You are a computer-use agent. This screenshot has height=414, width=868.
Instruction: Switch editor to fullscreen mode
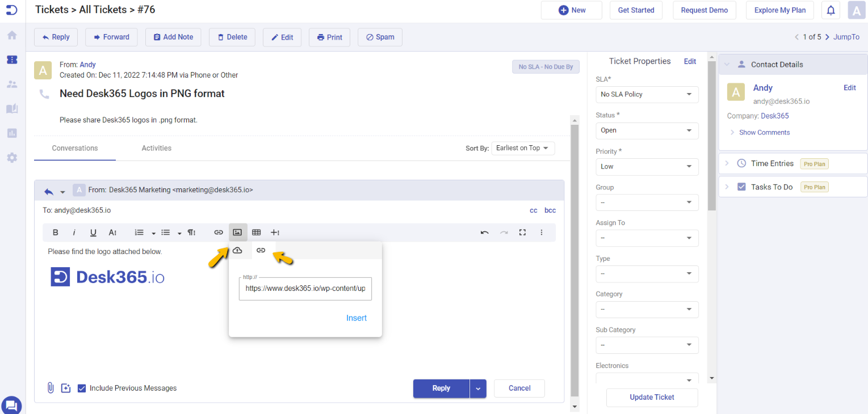523,233
